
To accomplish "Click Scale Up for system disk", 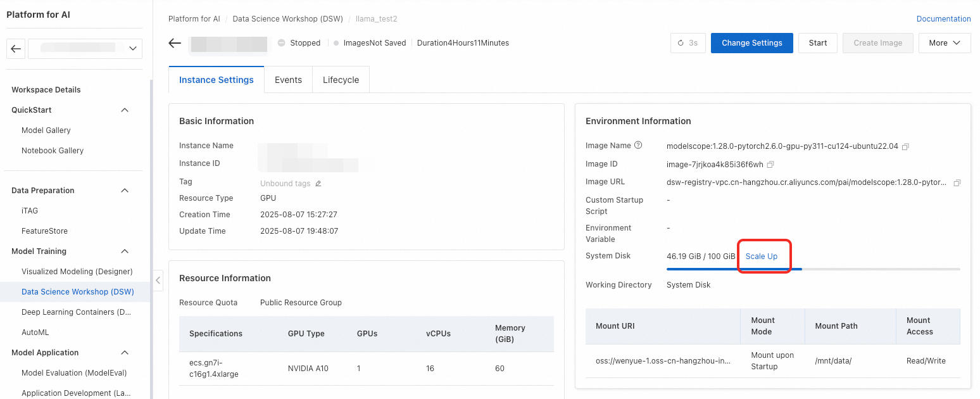I will click(x=761, y=256).
